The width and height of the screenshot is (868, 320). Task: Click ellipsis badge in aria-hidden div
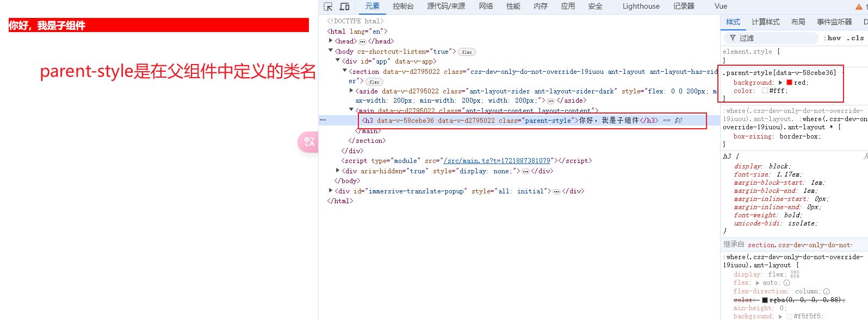pyautogui.click(x=525, y=171)
